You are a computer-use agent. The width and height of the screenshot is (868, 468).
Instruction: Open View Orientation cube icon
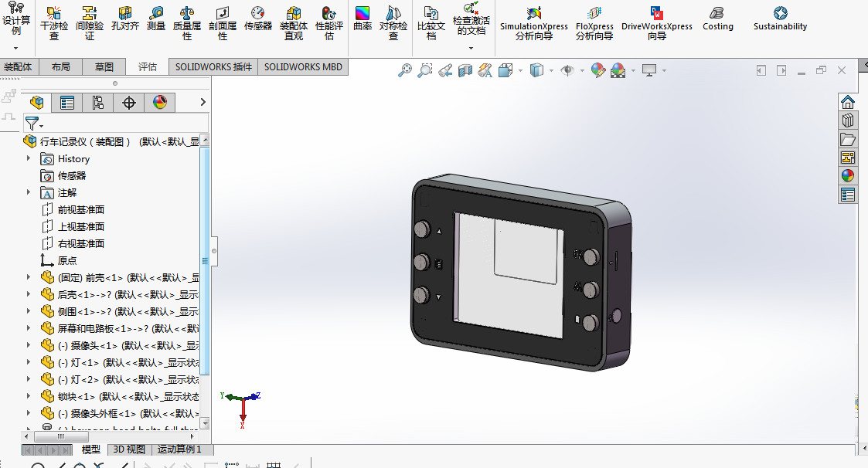[x=505, y=70]
